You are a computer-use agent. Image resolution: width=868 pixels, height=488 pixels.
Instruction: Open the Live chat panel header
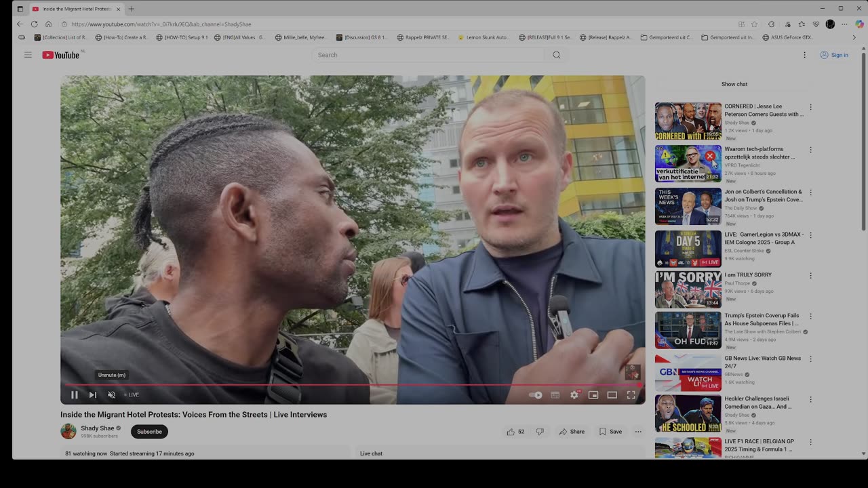(x=371, y=453)
